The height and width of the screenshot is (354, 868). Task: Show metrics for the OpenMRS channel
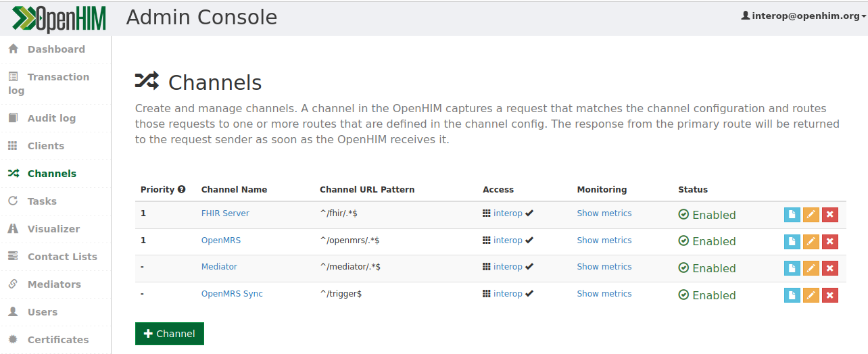point(604,241)
